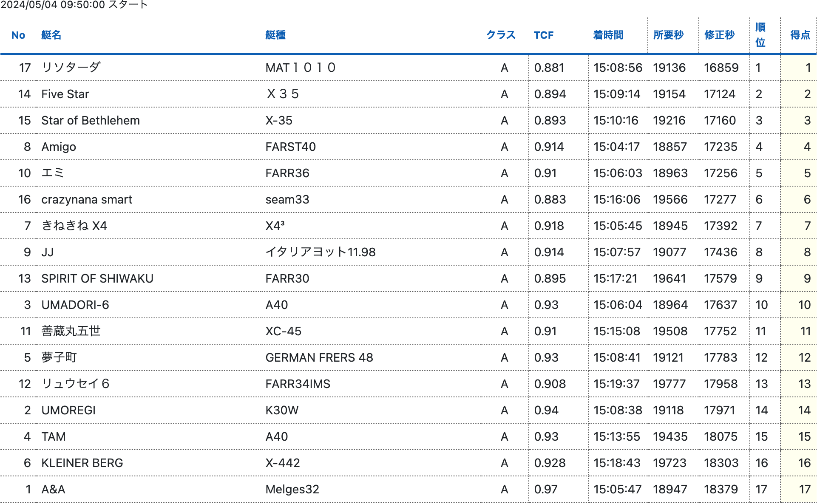
Task: Click the KLEINER BERG boat name
Action: [82, 463]
